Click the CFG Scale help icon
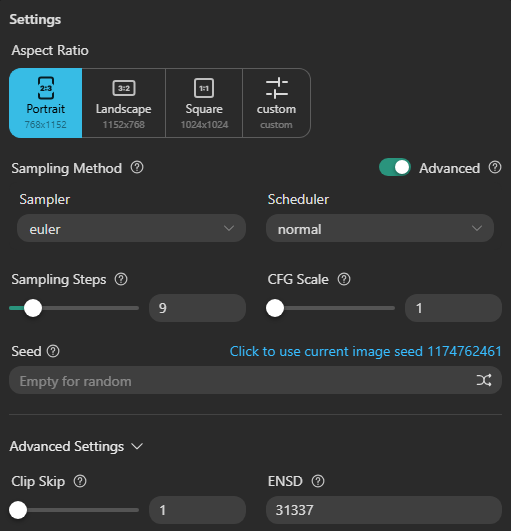 344,279
